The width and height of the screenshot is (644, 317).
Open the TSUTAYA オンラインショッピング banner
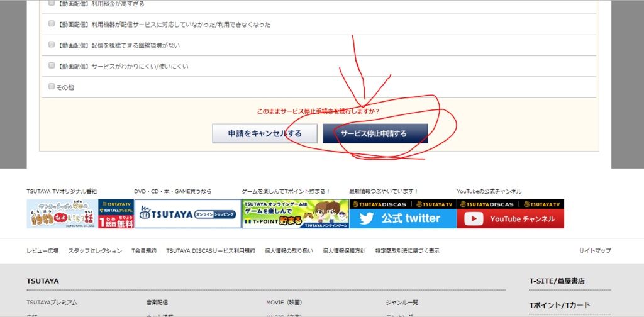(187, 214)
